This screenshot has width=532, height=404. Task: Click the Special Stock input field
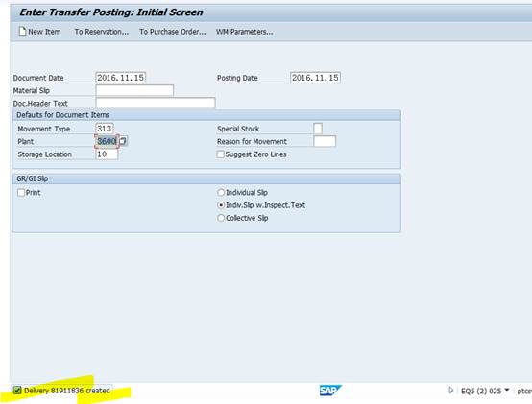318,129
